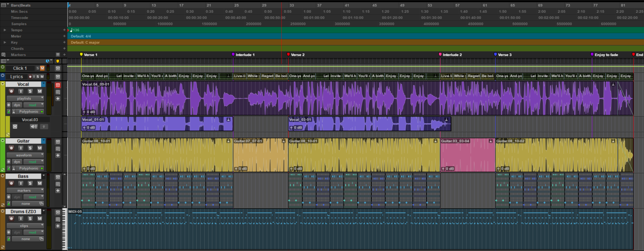The image size is (644, 251).
Task: Add a Tempo change with plus icon
Action: click(64, 30)
